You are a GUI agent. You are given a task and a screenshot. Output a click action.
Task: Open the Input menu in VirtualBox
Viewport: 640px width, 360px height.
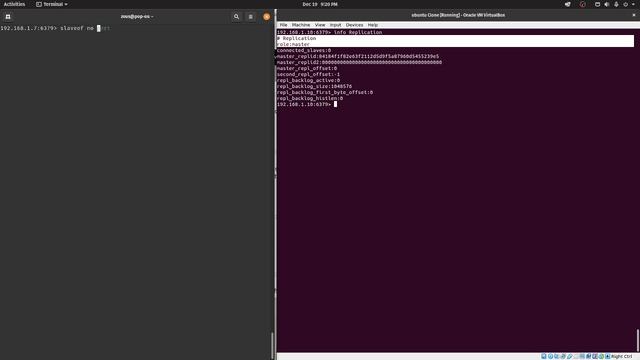(x=336, y=25)
